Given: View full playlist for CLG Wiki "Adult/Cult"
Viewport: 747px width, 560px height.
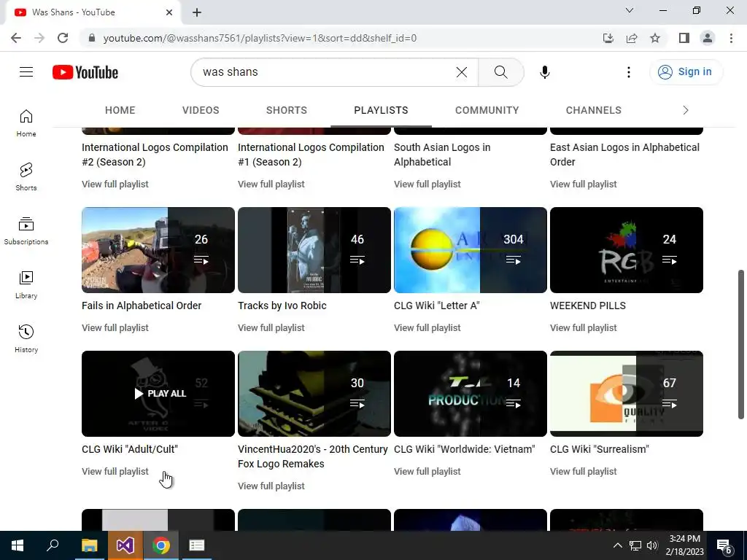Looking at the screenshot, I should click(x=115, y=472).
